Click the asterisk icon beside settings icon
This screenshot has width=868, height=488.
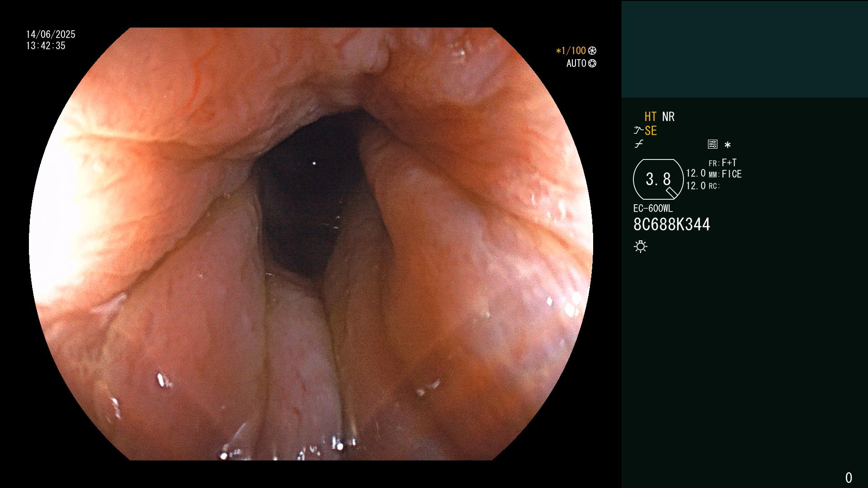(x=727, y=145)
